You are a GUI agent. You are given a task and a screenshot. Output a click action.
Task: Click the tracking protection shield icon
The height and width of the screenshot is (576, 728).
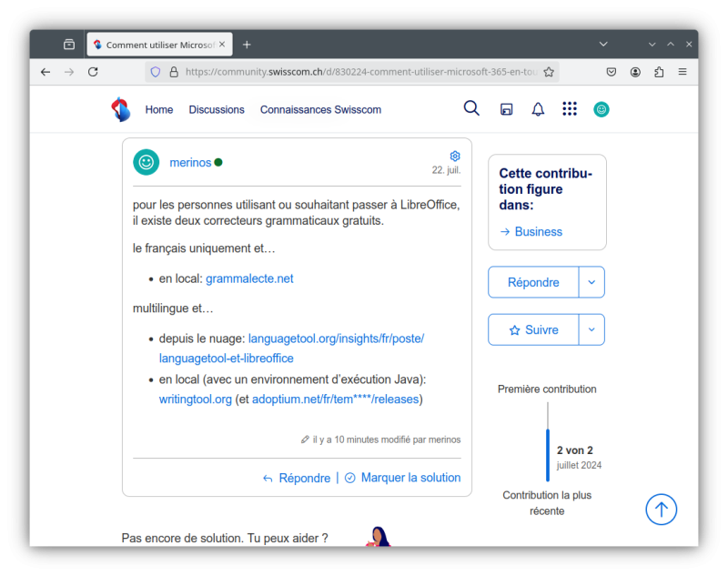pyautogui.click(x=156, y=72)
